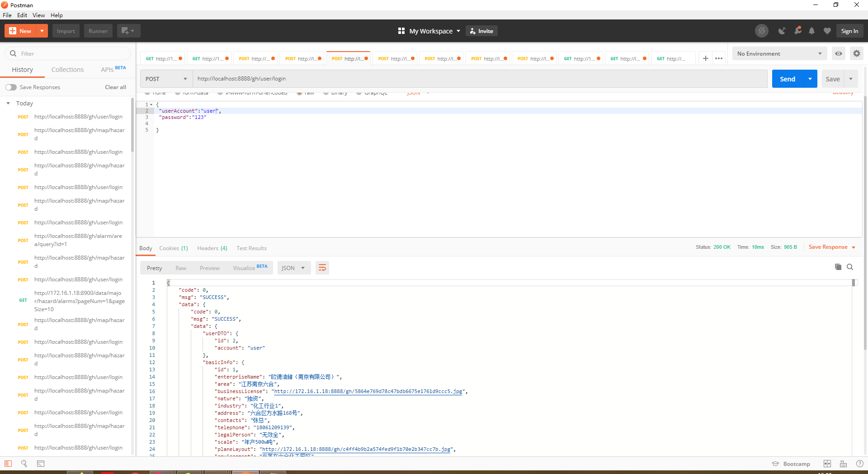Click the Import button
The width and height of the screenshot is (868, 474).
tap(66, 31)
